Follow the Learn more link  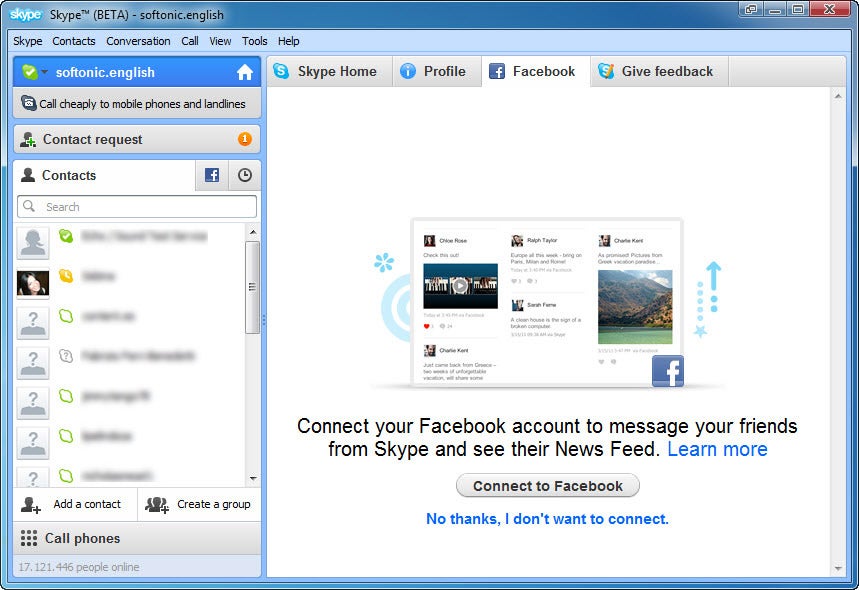717,449
